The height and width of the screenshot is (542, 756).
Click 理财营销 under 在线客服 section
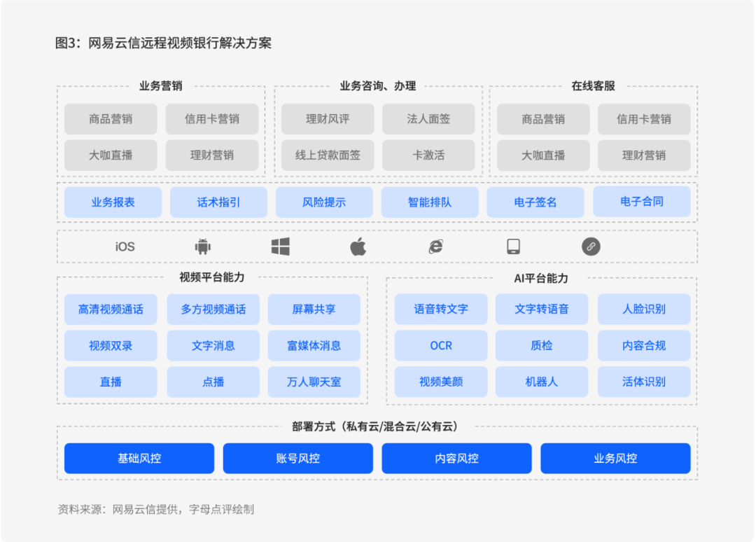(x=644, y=155)
